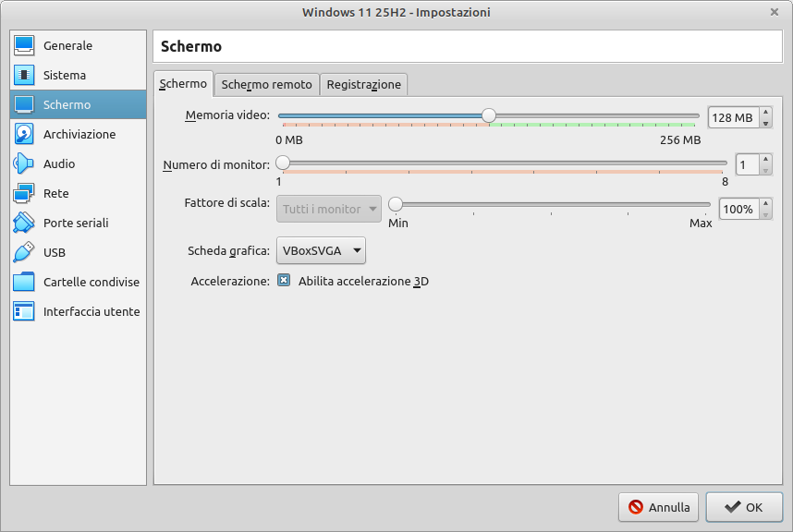
Task: Select the Sistema chip icon
Action: coord(24,75)
